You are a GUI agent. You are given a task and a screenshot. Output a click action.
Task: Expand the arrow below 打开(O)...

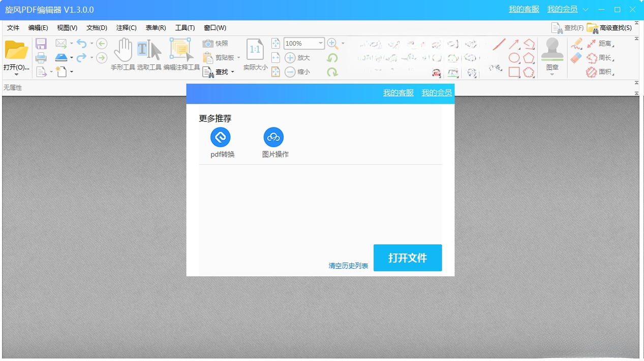(16, 74)
